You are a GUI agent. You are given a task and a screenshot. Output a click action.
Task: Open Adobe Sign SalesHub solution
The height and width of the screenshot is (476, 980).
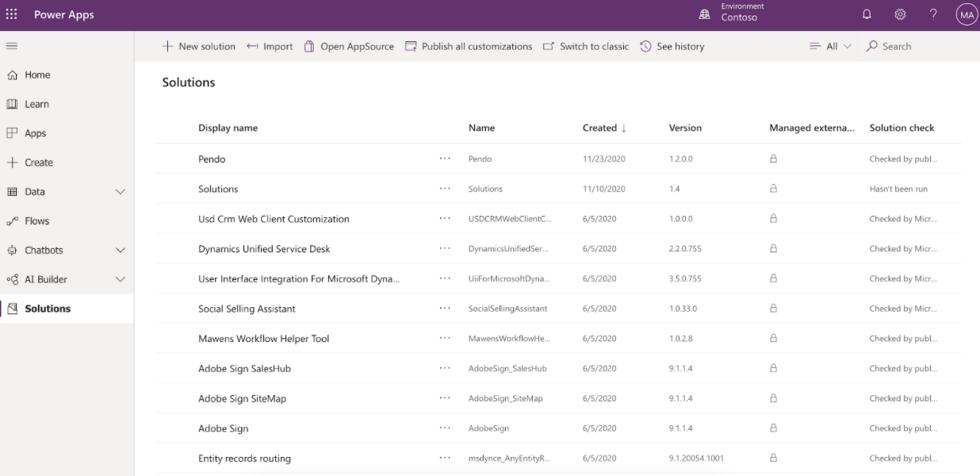244,369
